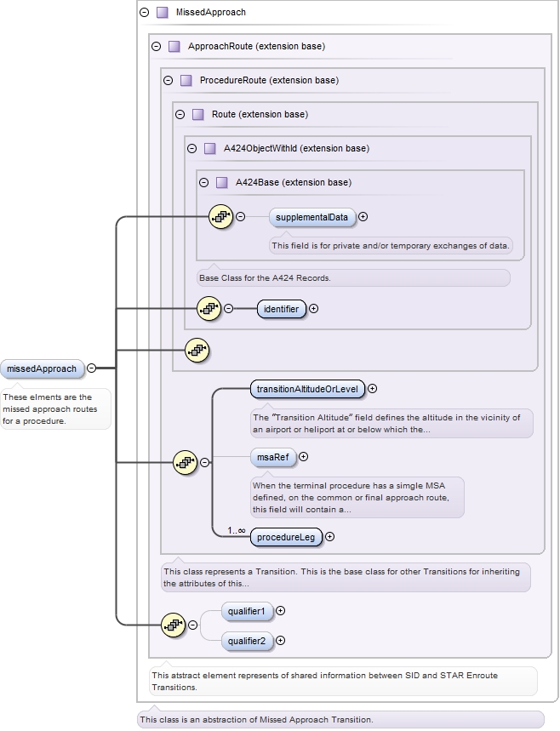The width and height of the screenshot is (560, 731).
Task: Click the sequence icon beside supplementalData
Action: [220, 217]
